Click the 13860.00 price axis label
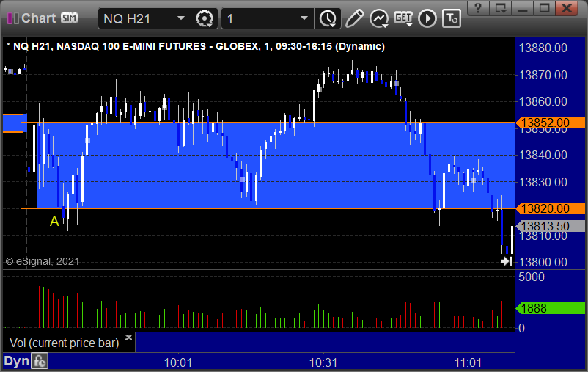Screen dimensions: 588x372 click(543, 101)
